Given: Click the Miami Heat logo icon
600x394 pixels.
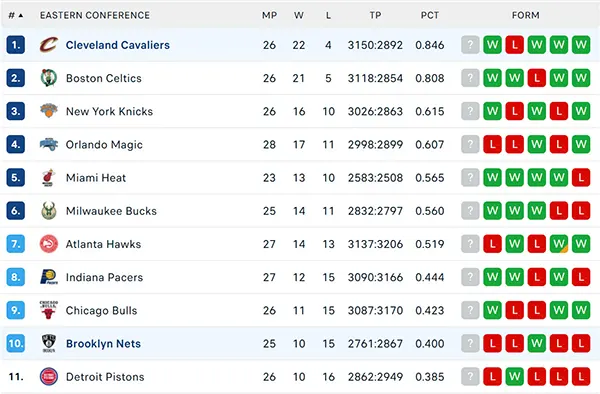Looking at the screenshot, I should pos(49,177).
